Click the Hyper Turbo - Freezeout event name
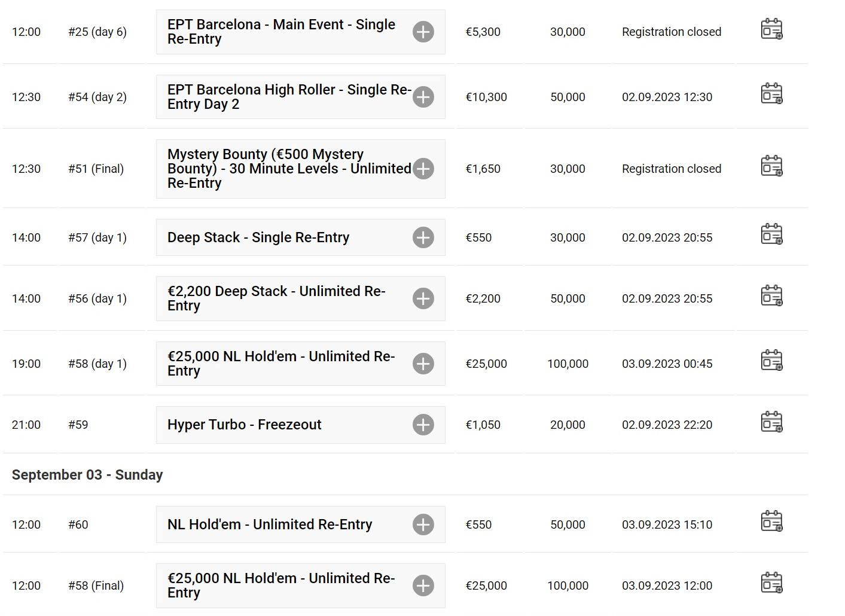Viewport: 845px width, 616px height. (x=245, y=425)
